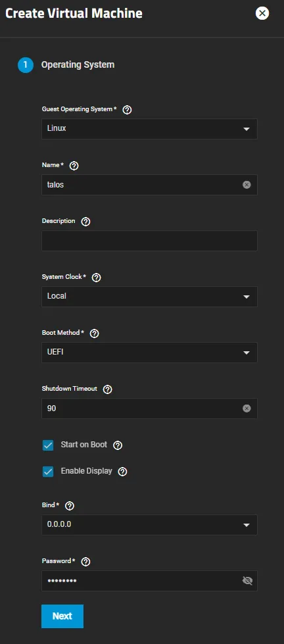This screenshot has width=284, height=644.
Task: Show help tooltip for Name field
Action: click(x=74, y=166)
